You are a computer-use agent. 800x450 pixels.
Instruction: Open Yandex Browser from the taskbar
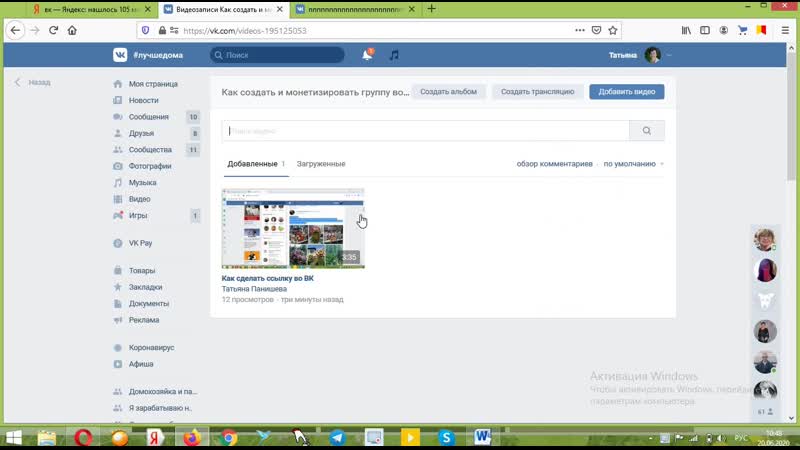(x=155, y=438)
